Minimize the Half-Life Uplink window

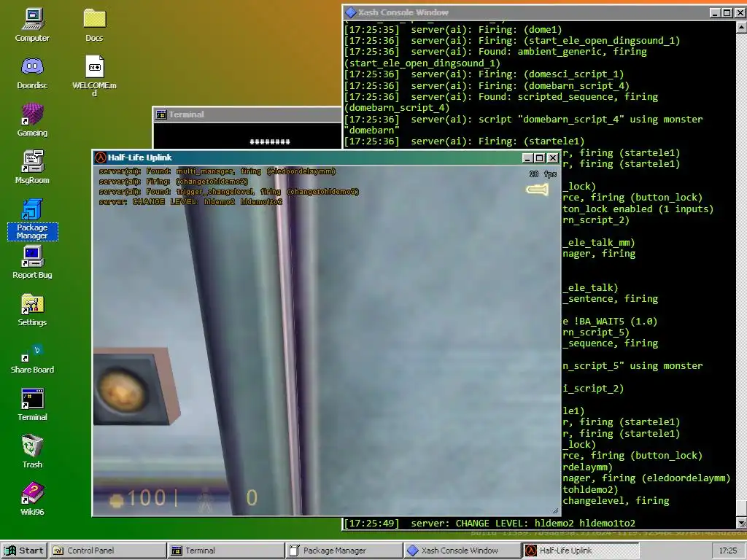[527, 157]
